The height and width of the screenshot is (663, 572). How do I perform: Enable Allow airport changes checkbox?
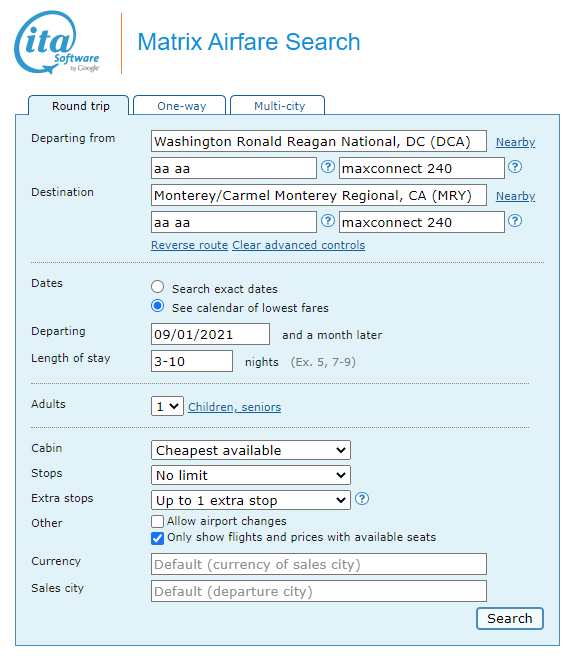tap(157, 521)
